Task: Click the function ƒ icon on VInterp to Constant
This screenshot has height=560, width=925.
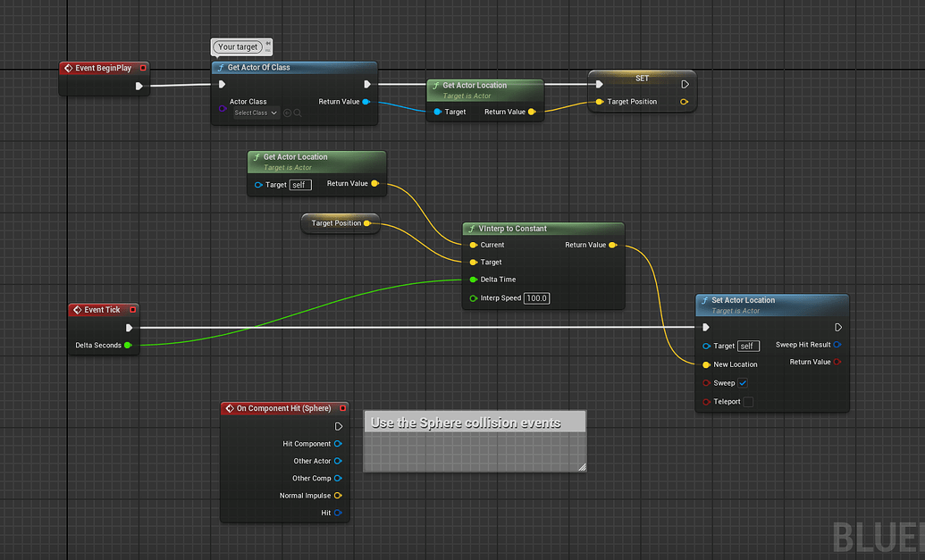Action: point(471,229)
